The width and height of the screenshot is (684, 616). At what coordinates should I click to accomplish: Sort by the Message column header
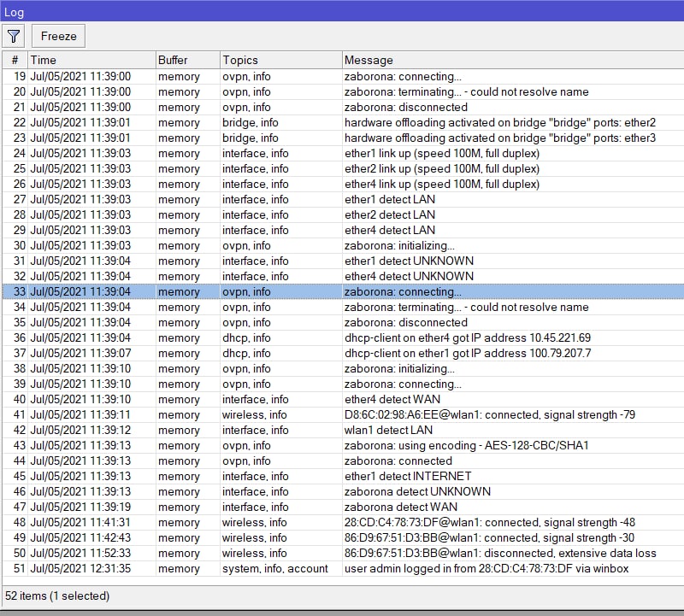coord(513,60)
